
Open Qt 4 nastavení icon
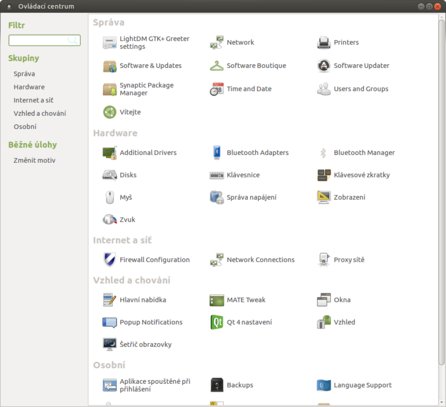217,322
